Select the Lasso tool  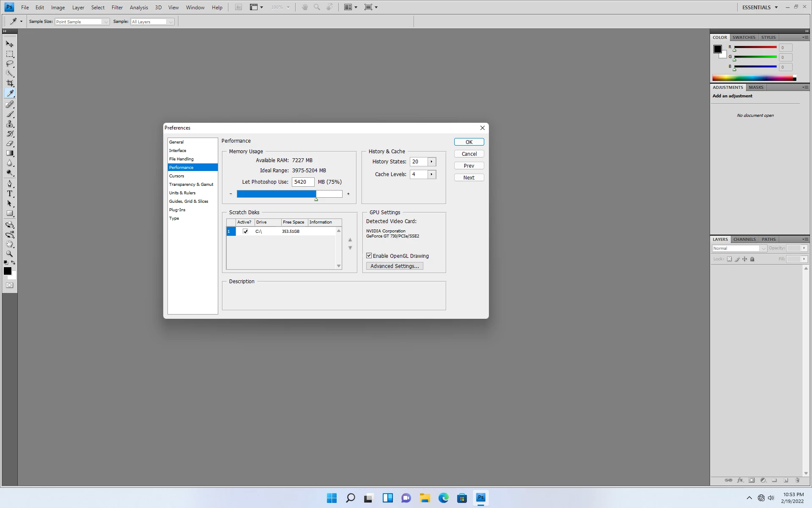click(10, 64)
